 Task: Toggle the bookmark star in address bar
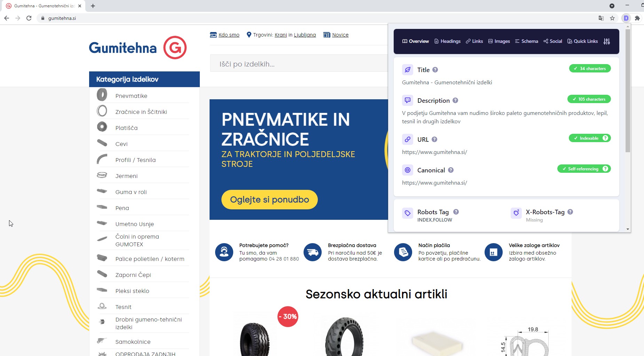click(x=612, y=18)
